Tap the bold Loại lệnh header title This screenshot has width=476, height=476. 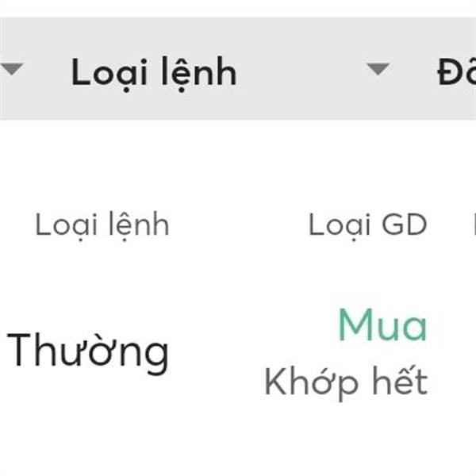tap(154, 72)
